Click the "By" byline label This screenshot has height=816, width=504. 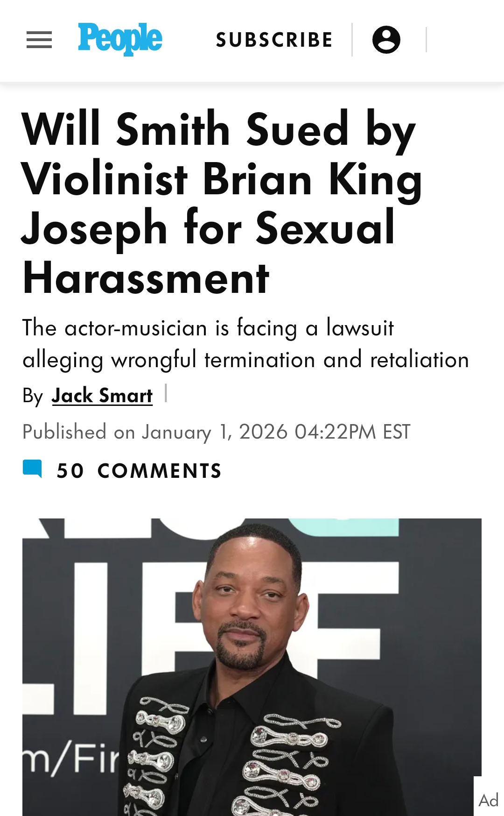tap(33, 396)
